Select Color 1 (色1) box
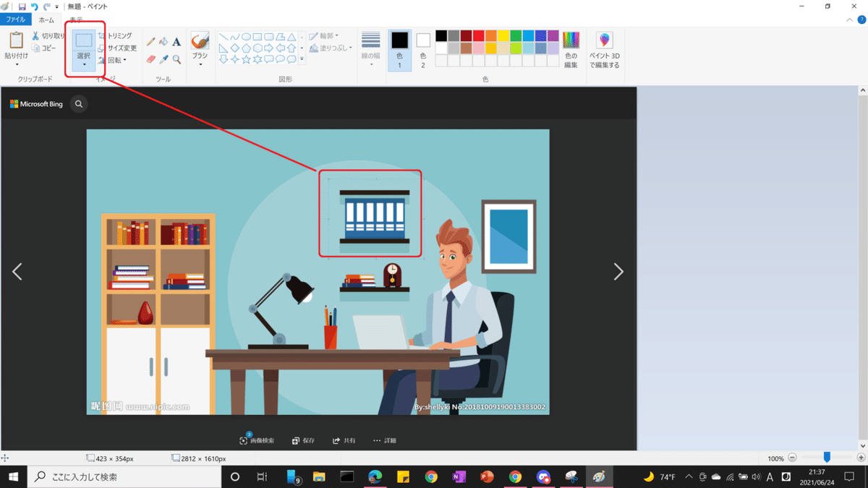 (x=399, y=50)
